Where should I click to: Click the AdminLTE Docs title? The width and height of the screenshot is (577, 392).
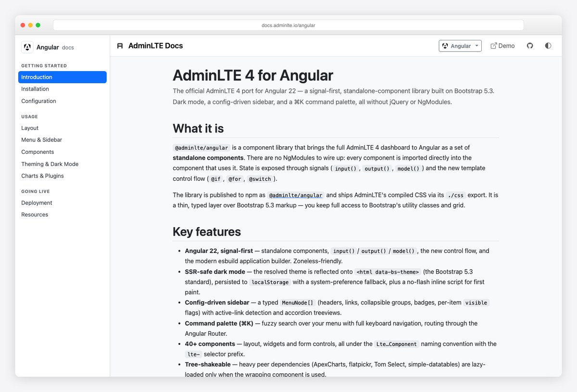(x=156, y=46)
